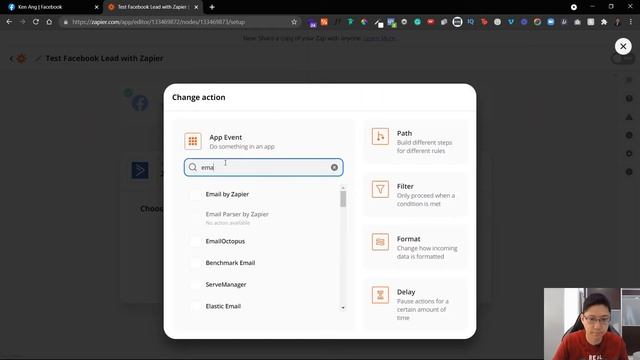The width and height of the screenshot is (640, 360).
Task: Click the Delay hourglass icon
Action: pos(380,295)
